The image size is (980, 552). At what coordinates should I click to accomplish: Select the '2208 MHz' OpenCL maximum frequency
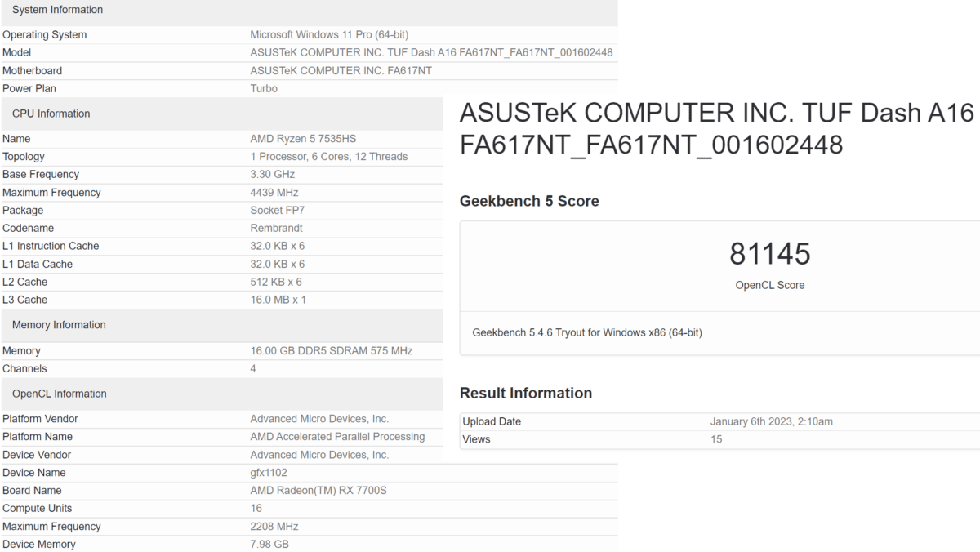pos(274,527)
